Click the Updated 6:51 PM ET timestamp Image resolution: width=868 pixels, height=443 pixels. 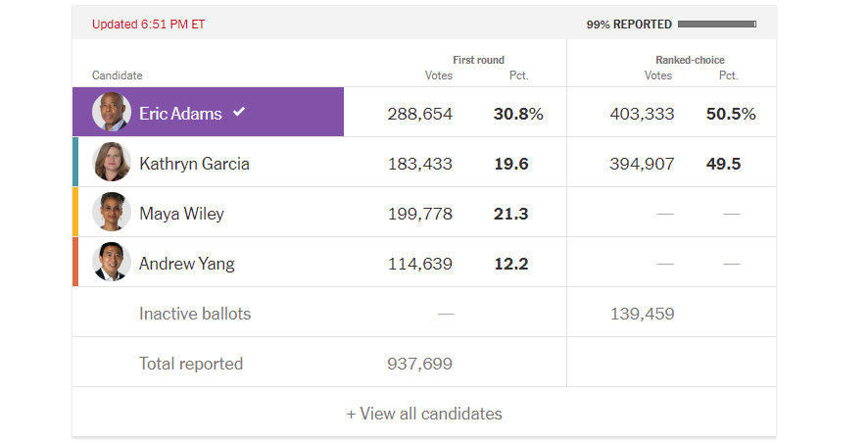click(149, 25)
